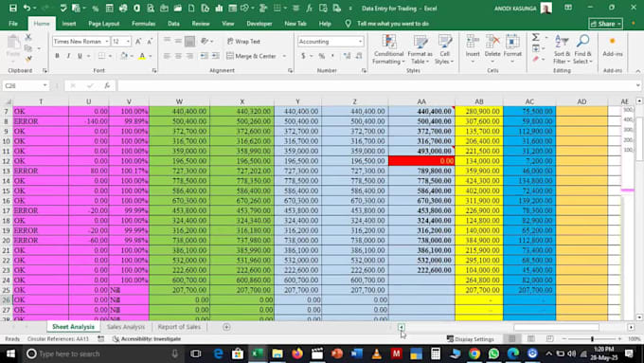Expand the Format as Table menu
644x363 pixels.
[420, 49]
